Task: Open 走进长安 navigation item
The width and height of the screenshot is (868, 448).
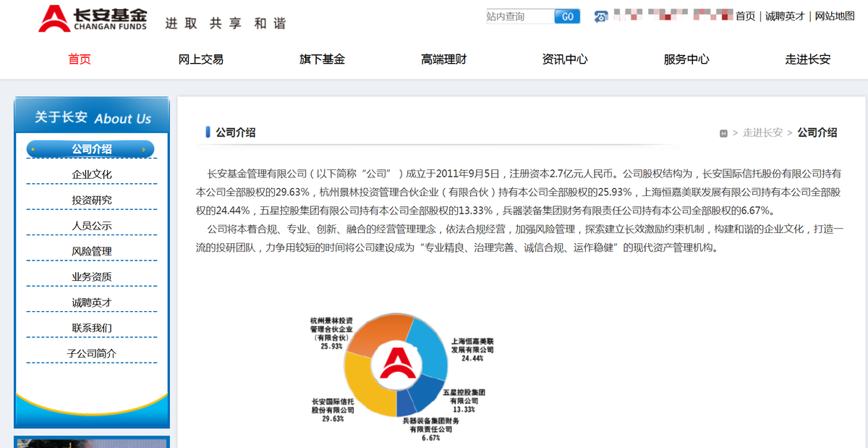Action: [x=808, y=59]
